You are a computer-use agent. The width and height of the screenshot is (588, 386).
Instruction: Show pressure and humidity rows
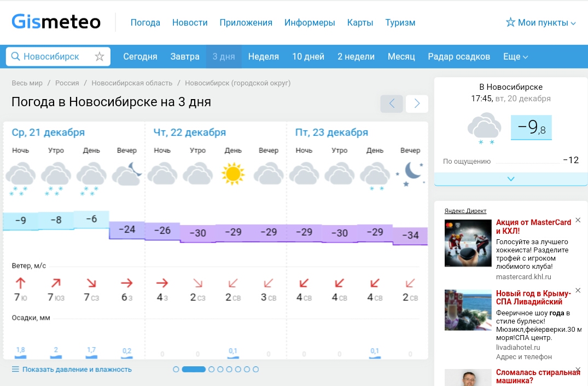point(72,370)
